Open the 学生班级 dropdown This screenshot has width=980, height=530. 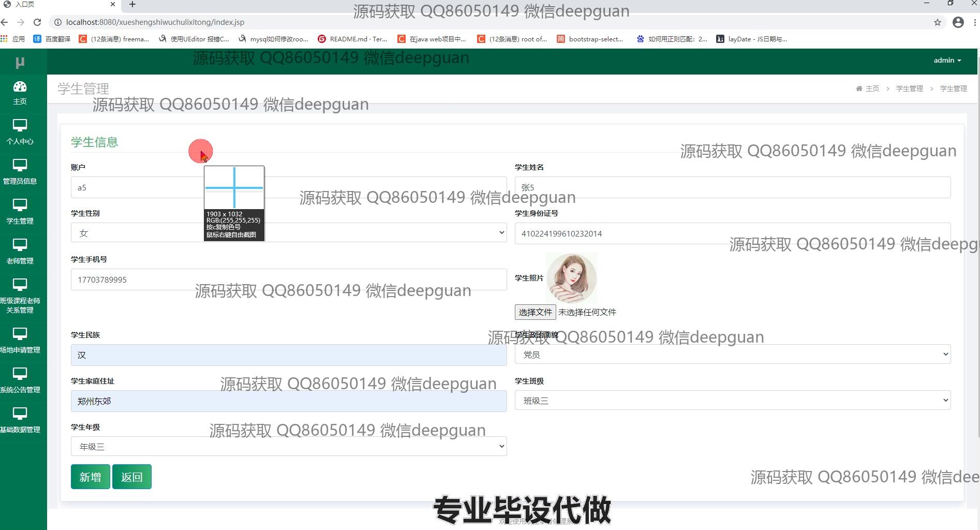(732, 401)
